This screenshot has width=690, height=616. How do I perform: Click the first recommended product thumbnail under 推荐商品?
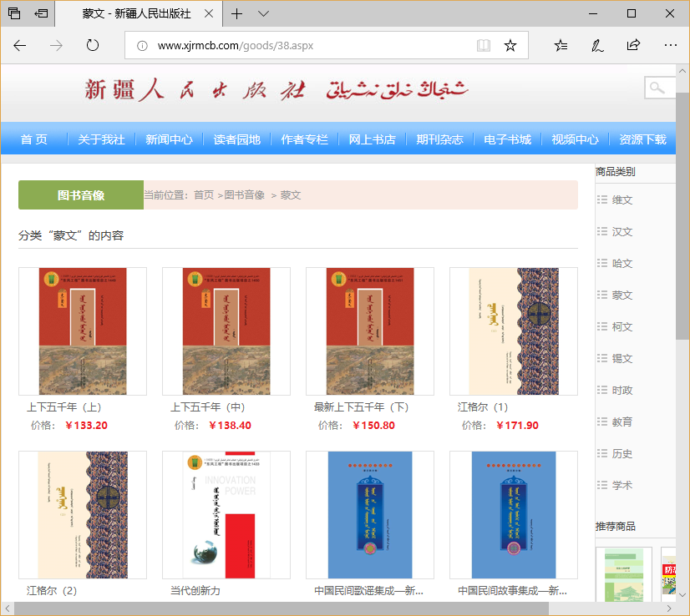pos(623,573)
